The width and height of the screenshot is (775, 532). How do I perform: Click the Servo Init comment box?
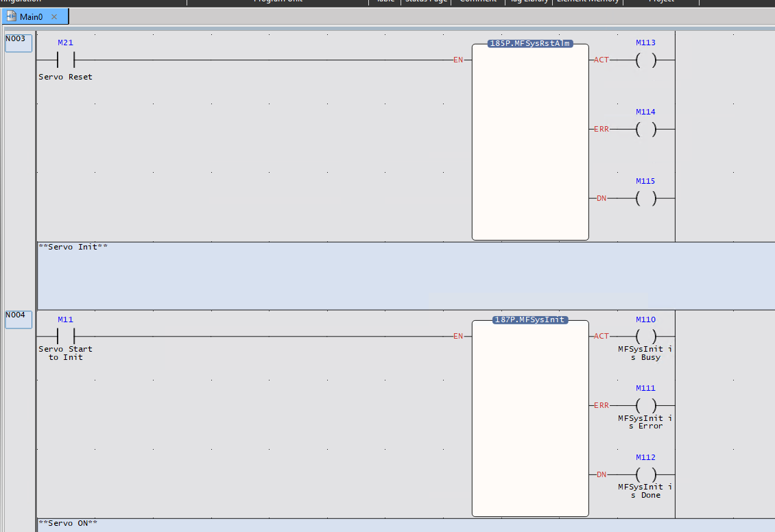click(x=405, y=276)
